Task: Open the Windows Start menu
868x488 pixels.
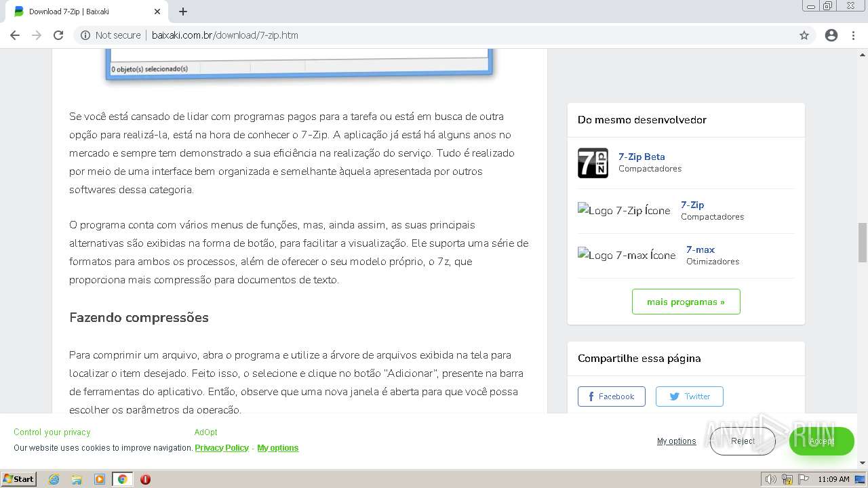Action: pos(19,479)
